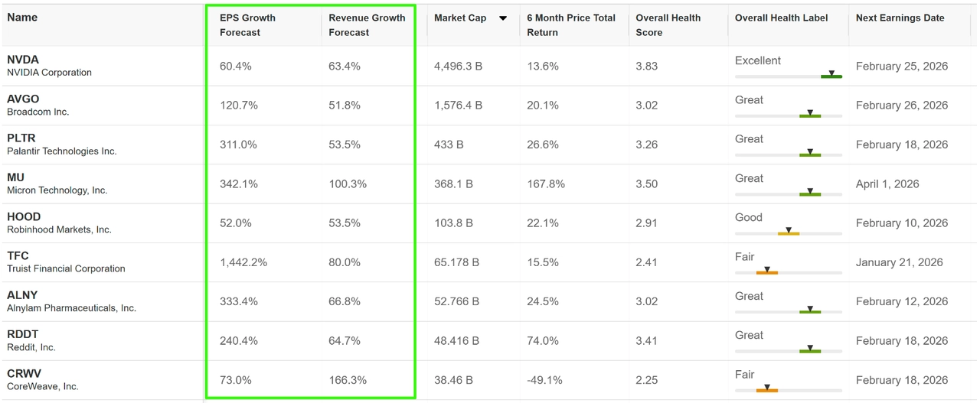The image size is (980, 403).
Task: Sort by 6 Month Price Total Return
Action: tap(570, 25)
